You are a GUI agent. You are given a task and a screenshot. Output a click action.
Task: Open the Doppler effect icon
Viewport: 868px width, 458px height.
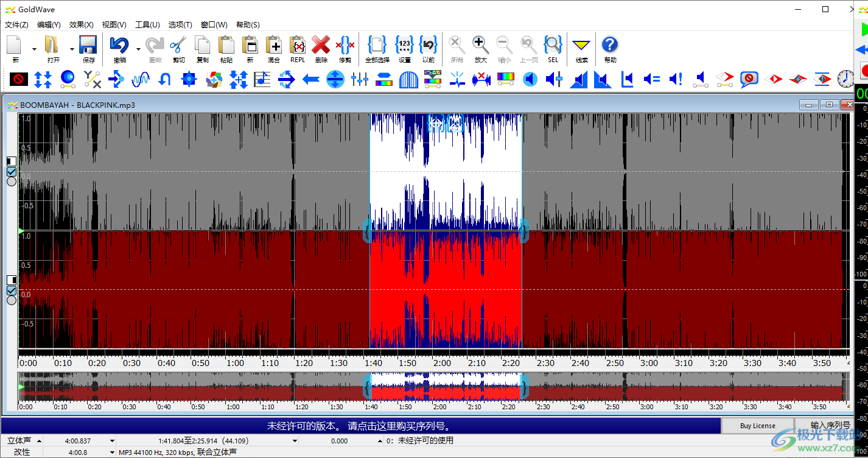(x=68, y=79)
